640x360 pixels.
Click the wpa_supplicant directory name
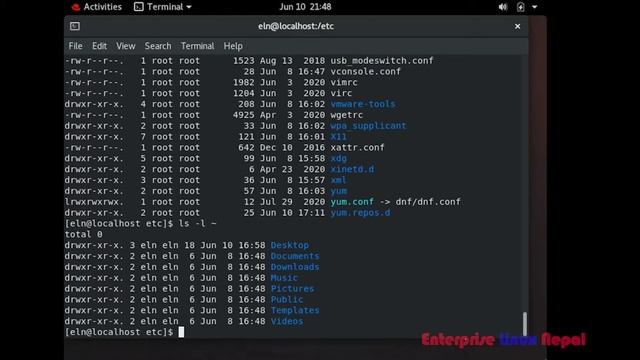tap(369, 126)
